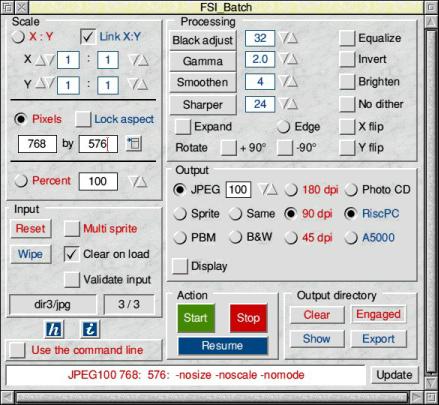The image size is (439, 405).
Task: Adjust Black adjust value with its arrows
Action: coord(289,38)
